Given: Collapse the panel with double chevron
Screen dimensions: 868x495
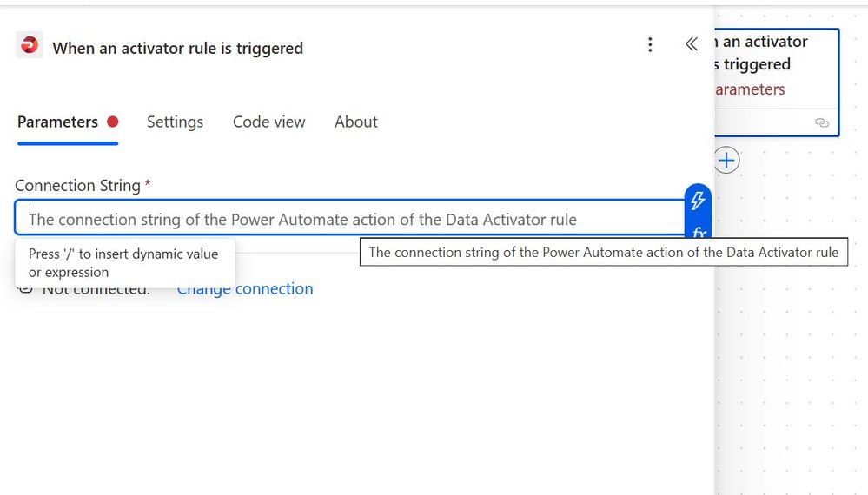Looking at the screenshot, I should [692, 45].
